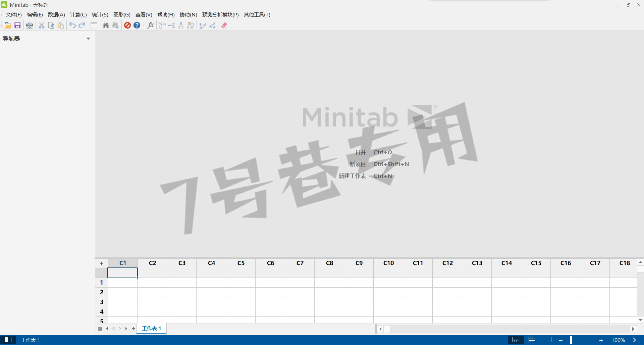The image size is (644, 345).
Task: Click the brush with up-arrow icon
Action: (x=203, y=25)
